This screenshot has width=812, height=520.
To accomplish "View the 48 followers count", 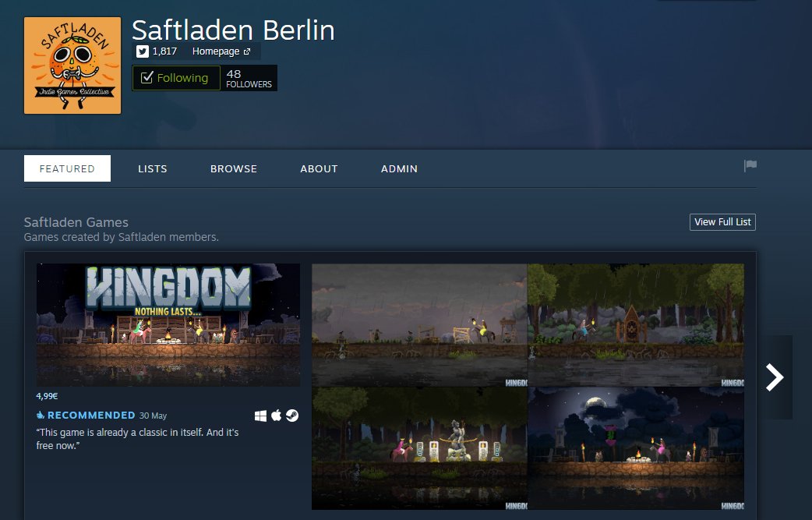I will click(x=249, y=78).
